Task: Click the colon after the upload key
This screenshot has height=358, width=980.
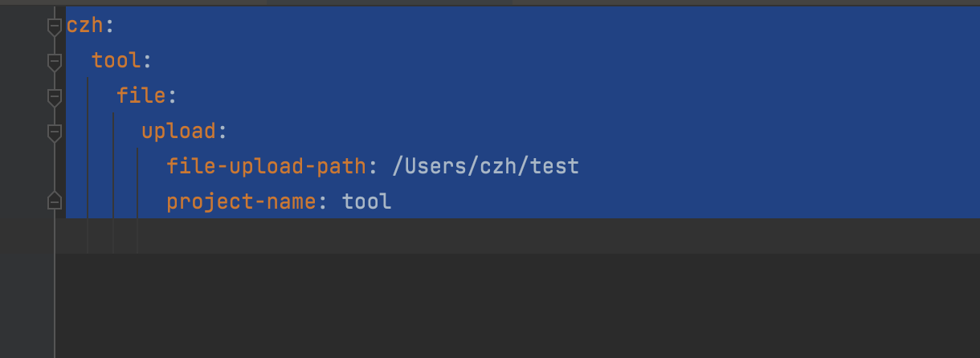Action: tap(222, 131)
